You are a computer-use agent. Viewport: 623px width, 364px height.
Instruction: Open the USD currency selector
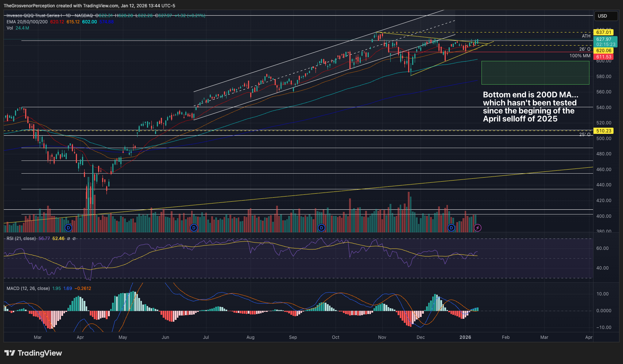pyautogui.click(x=605, y=16)
